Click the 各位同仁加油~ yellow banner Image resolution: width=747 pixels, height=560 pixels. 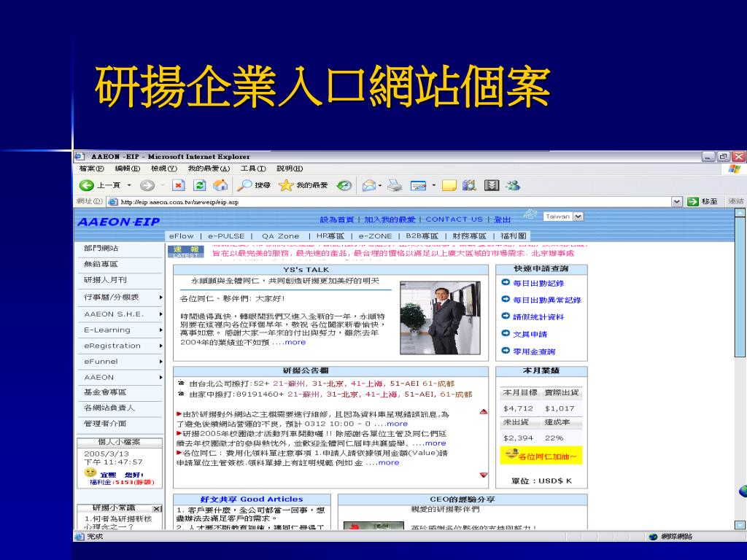pyautogui.click(x=541, y=455)
